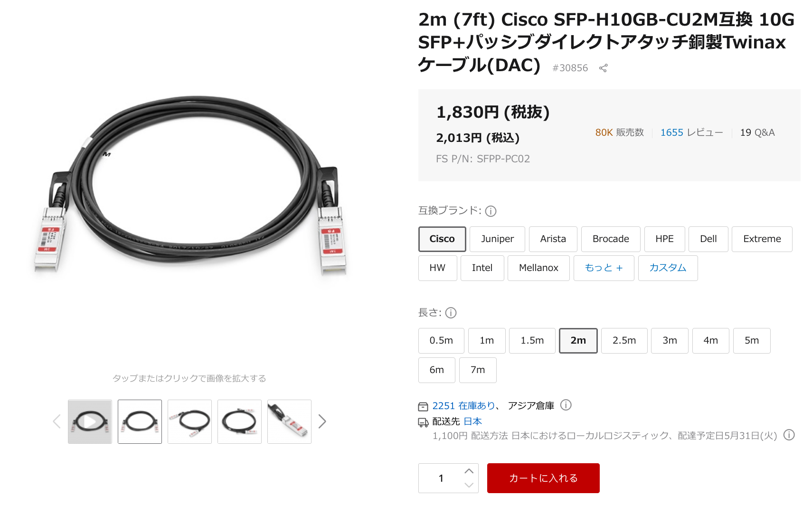Decrease quantity with the down arrow
The image size is (812, 505).
coord(469,485)
